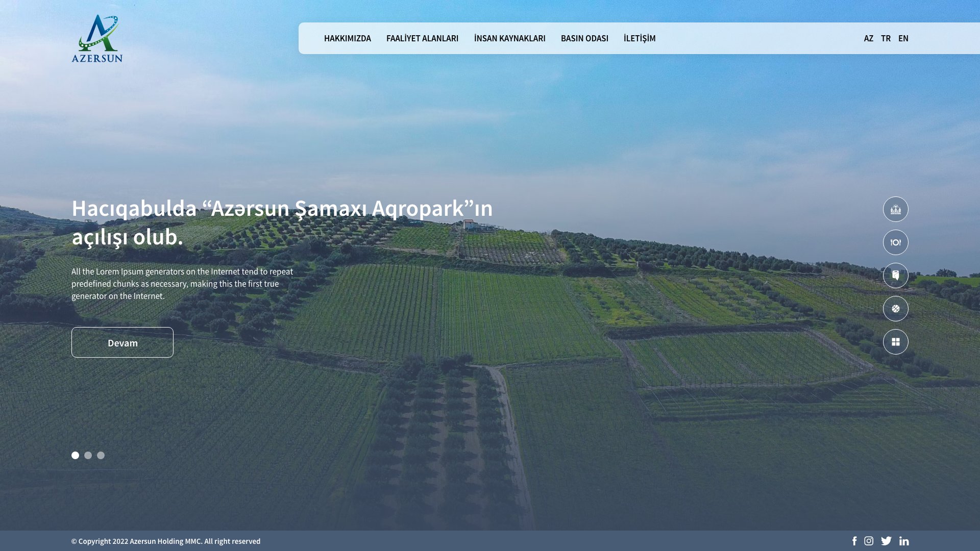
Task: Click the plate and cutlery food icon
Action: [x=895, y=242]
